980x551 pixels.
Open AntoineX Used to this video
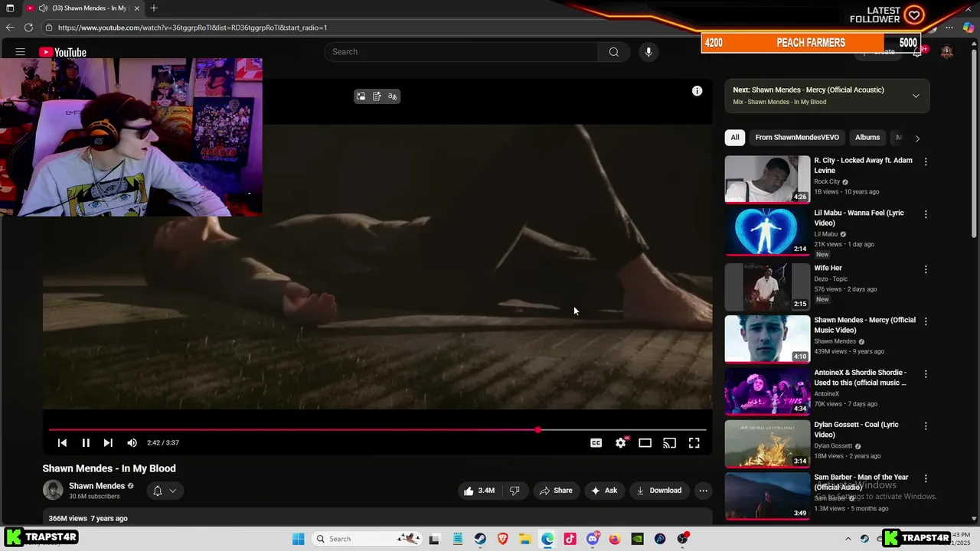point(860,377)
